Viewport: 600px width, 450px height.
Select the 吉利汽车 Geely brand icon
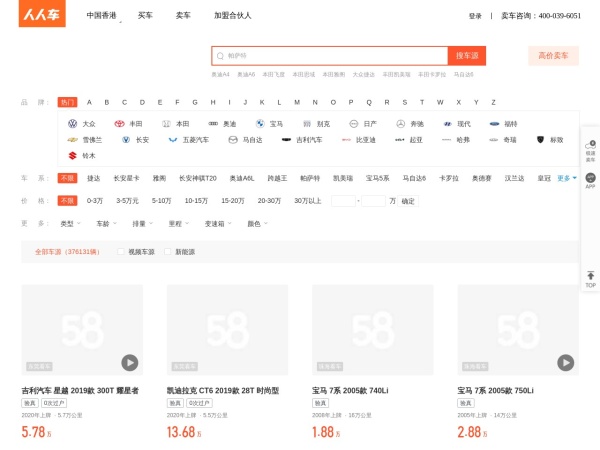pyautogui.click(x=286, y=140)
